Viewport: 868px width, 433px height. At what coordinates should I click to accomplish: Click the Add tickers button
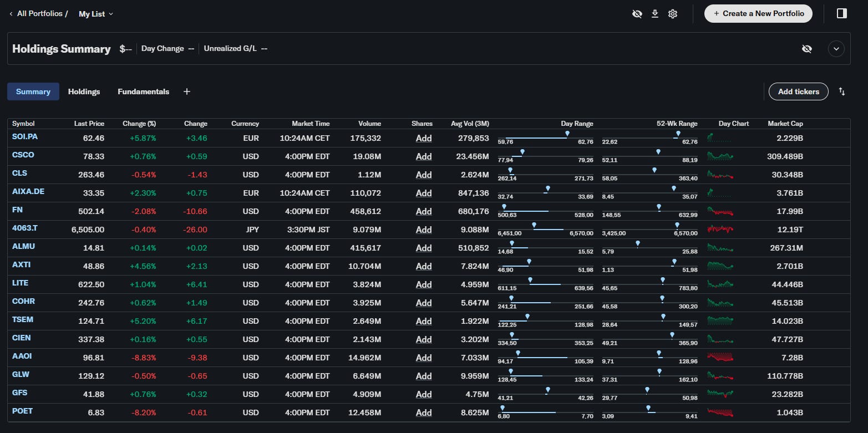[x=798, y=91]
